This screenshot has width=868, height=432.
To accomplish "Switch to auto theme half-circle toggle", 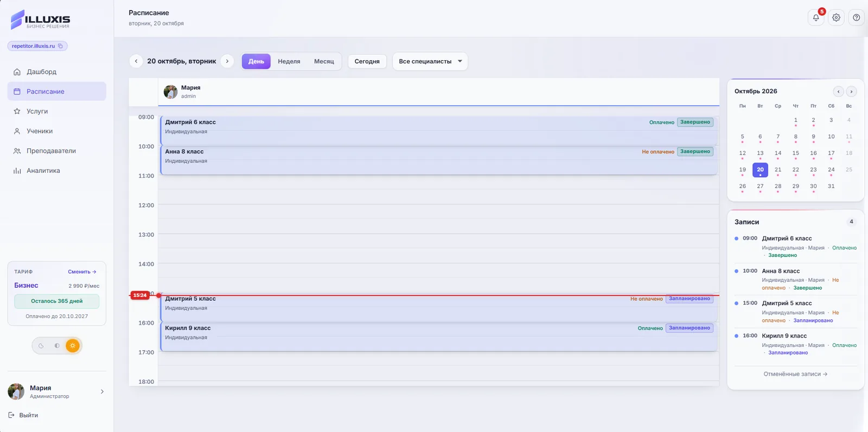I will [57, 346].
